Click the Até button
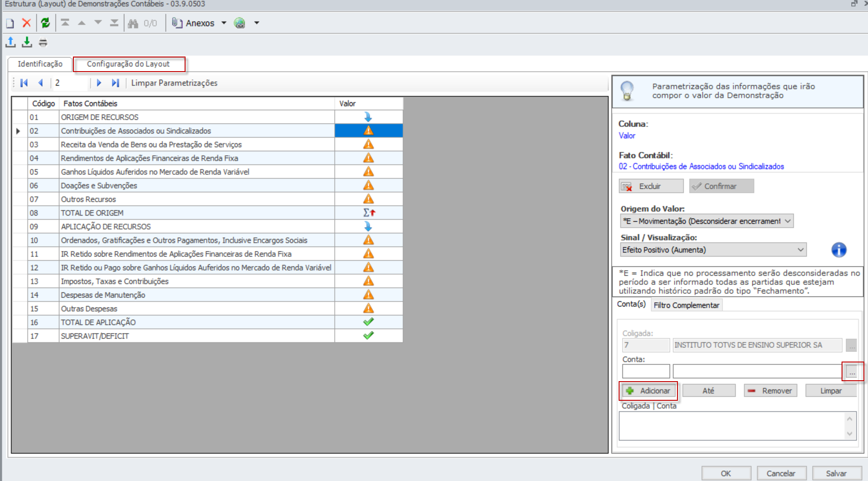The height and width of the screenshot is (481, 868). pos(709,391)
